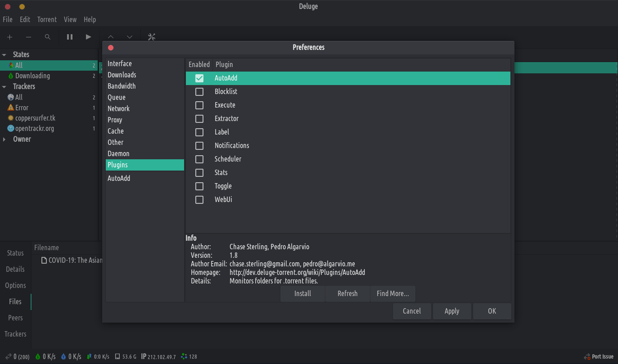Select the opentrackr.org tracker filter
Viewport: 618px width, 364px height.
click(49, 128)
